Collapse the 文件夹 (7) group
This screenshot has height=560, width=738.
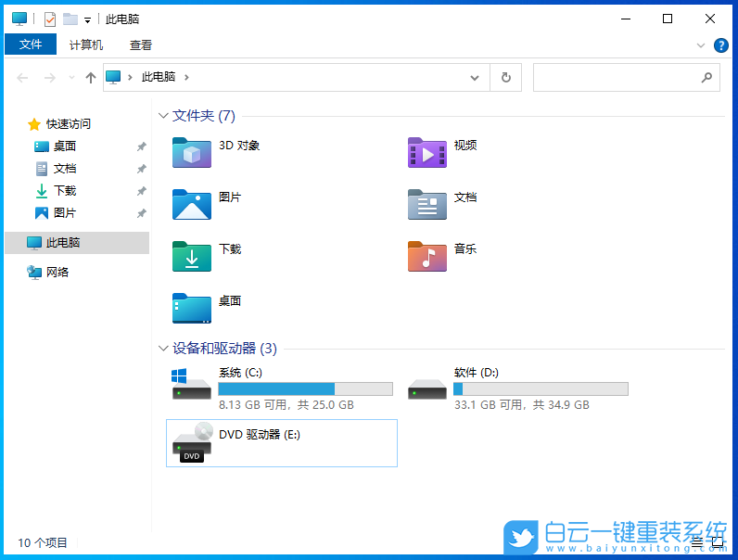[x=163, y=115]
